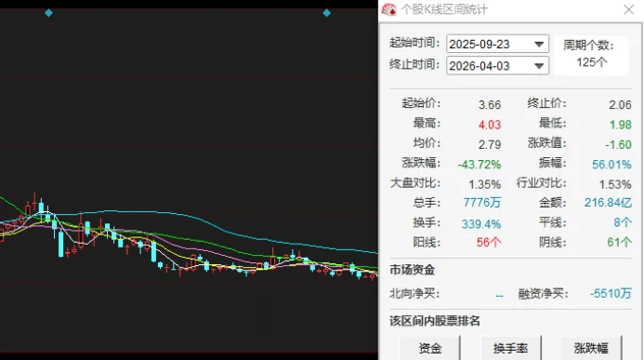Click the 周期个数 125个 value
The height and width of the screenshot is (360, 644).
point(591,62)
